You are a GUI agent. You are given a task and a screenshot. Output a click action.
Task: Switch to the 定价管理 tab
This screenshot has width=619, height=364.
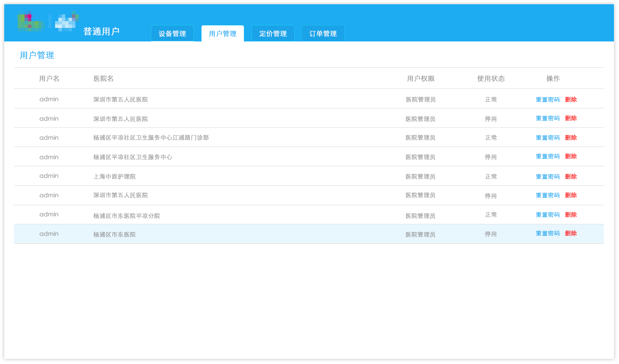[273, 33]
